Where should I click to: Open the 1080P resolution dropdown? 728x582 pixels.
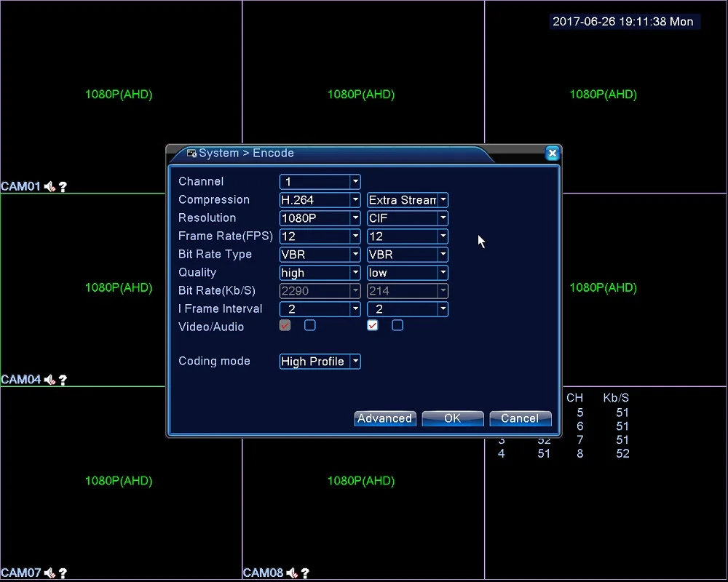[320, 218]
